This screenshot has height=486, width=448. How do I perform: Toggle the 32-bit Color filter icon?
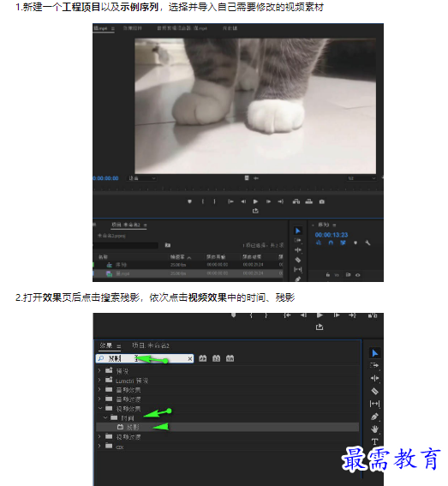[216, 358]
